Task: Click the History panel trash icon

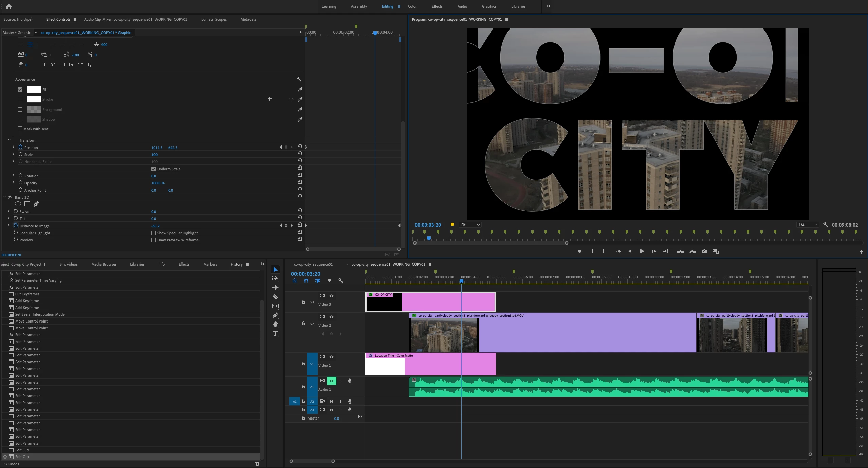Action: click(x=257, y=464)
